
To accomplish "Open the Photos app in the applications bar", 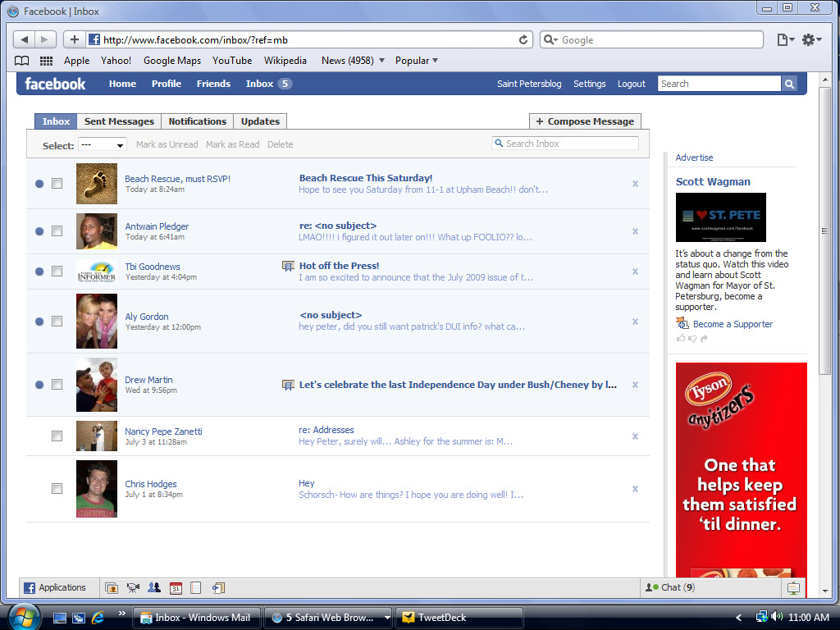I will [112, 587].
